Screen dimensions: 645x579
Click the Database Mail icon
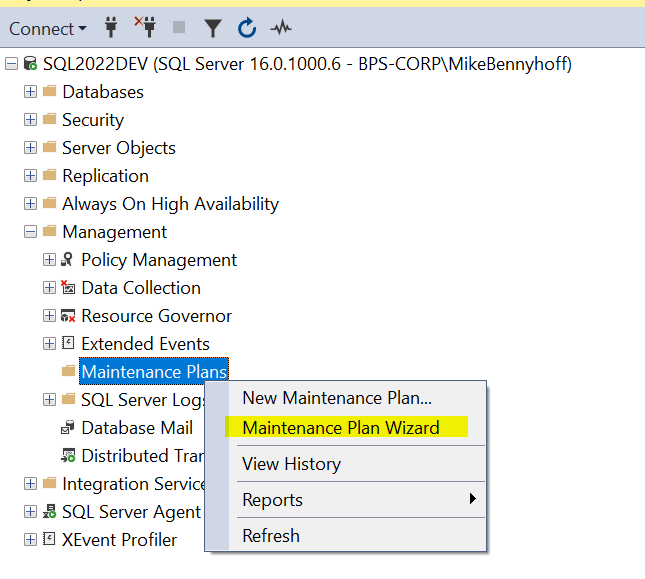(68, 427)
